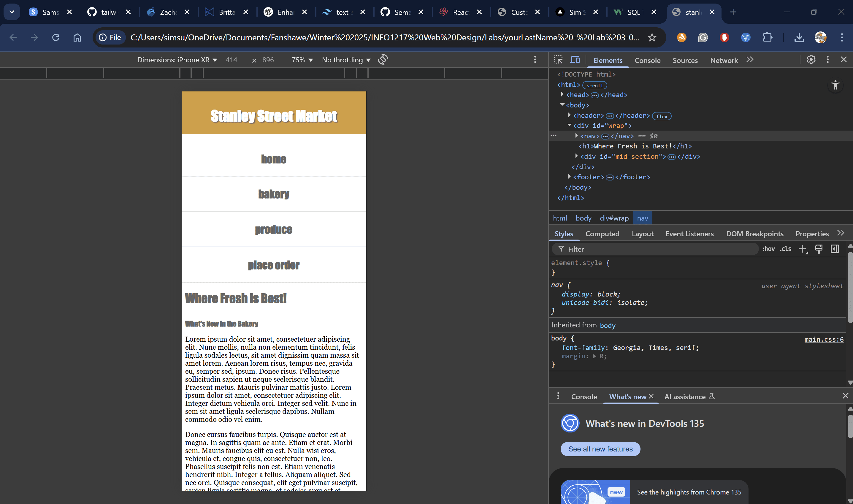Click the new style rule plus icon
This screenshot has width=853, height=504.
(803, 249)
